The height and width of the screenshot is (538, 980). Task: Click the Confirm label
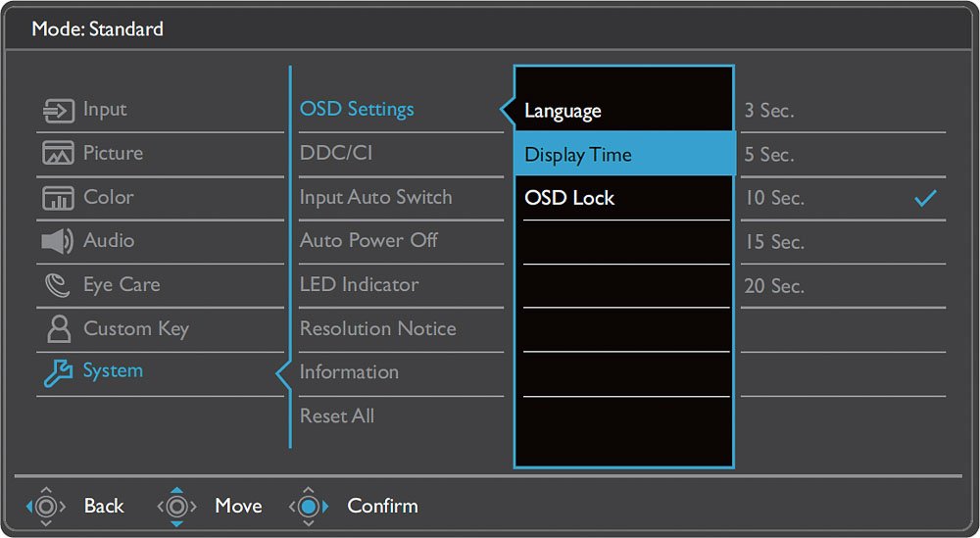coord(382,506)
